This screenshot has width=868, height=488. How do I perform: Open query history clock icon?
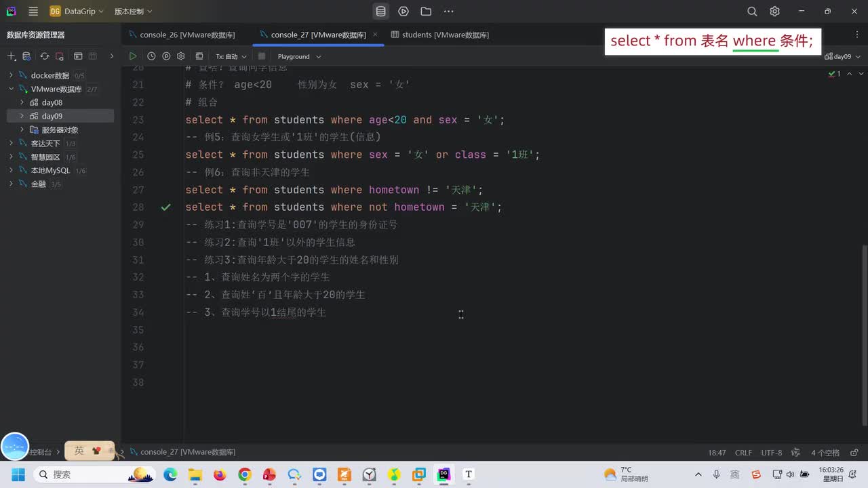tap(151, 56)
